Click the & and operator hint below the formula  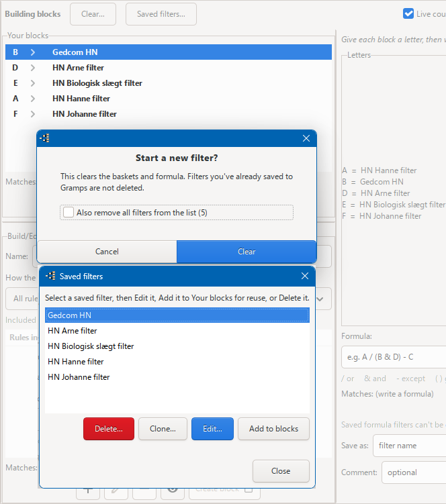coord(375,379)
